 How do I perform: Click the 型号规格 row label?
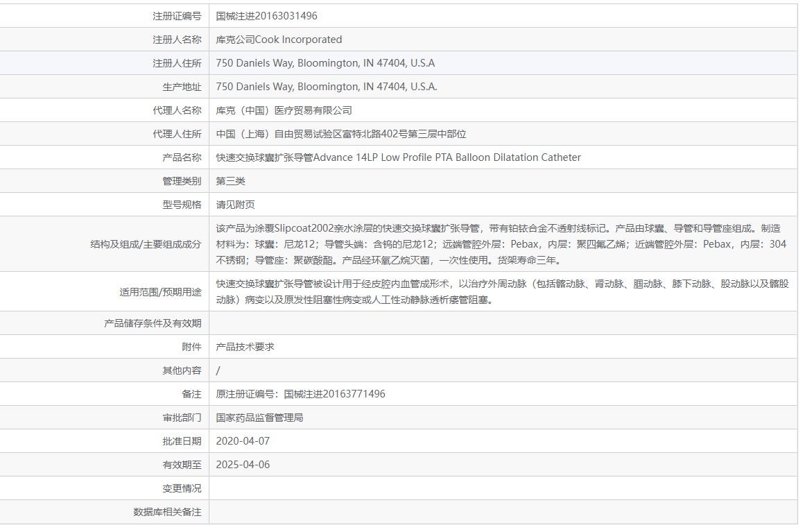click(x=182, y=205)
